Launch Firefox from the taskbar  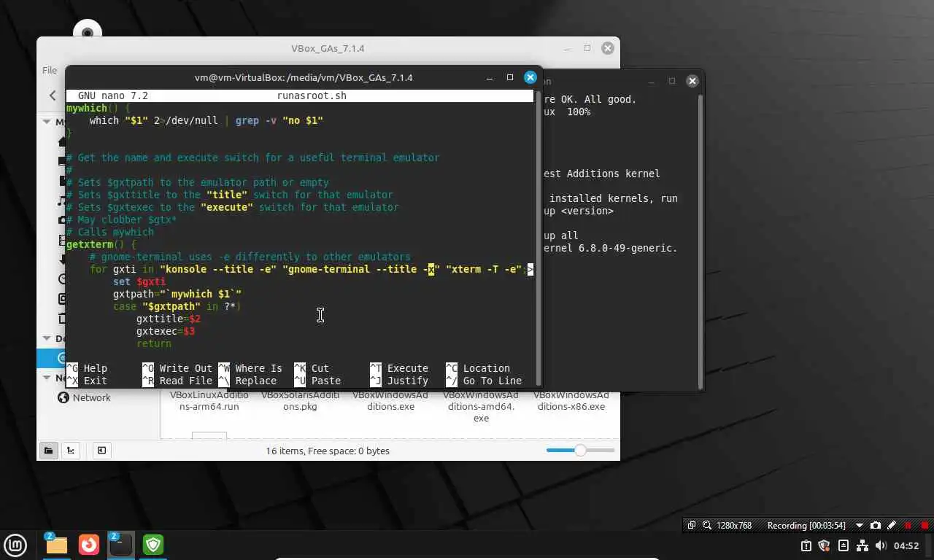point(89,544)
